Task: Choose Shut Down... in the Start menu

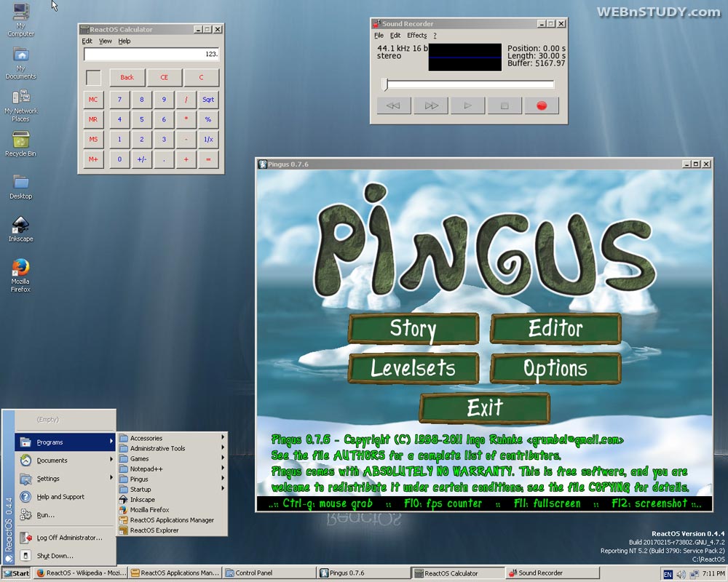Action: point(65,556)
